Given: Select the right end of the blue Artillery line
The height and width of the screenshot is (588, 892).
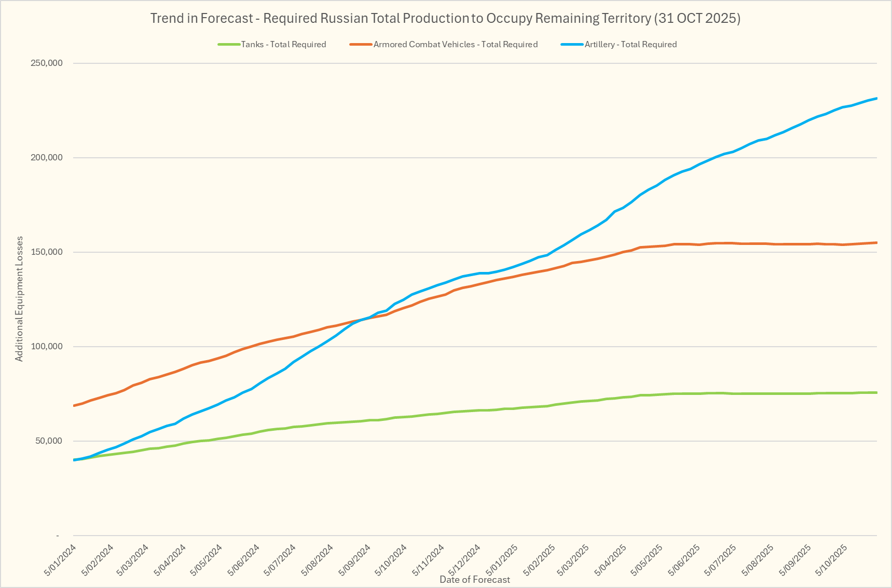Looking at the screenshot, I should (x=876, y=98).
